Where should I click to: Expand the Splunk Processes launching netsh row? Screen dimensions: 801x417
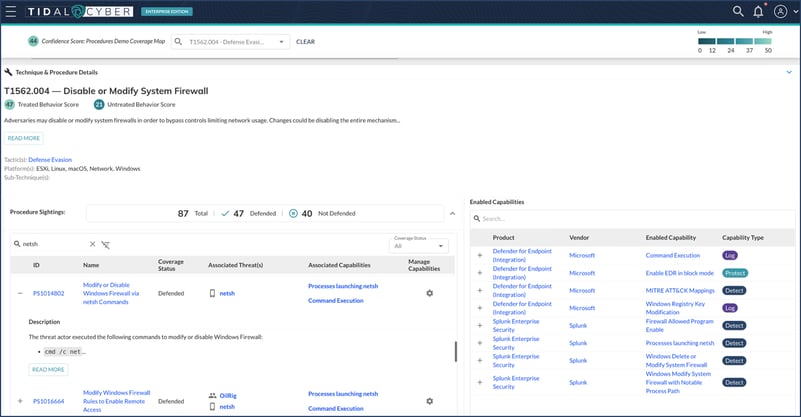(x=480, y=343)
